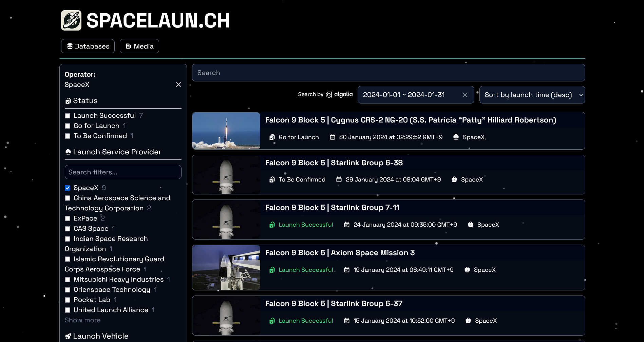Check the Orienspace Technology checkbox
Image resolution: width=644 pixels, height=342 pixels.
(x=68, y=290)
